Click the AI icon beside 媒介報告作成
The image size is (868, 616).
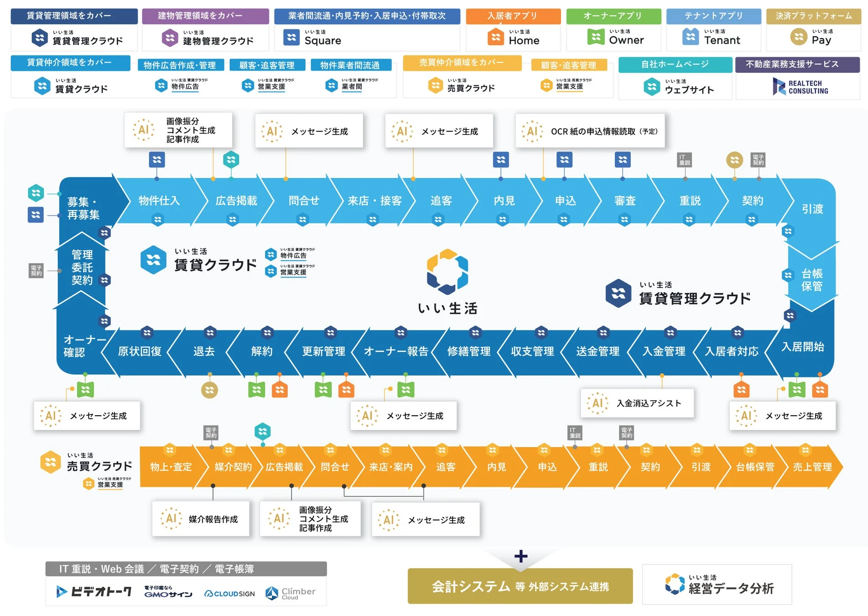[x=172, y=519]
